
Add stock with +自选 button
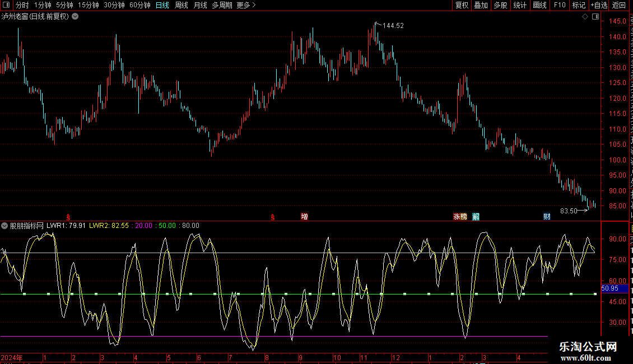599,5
